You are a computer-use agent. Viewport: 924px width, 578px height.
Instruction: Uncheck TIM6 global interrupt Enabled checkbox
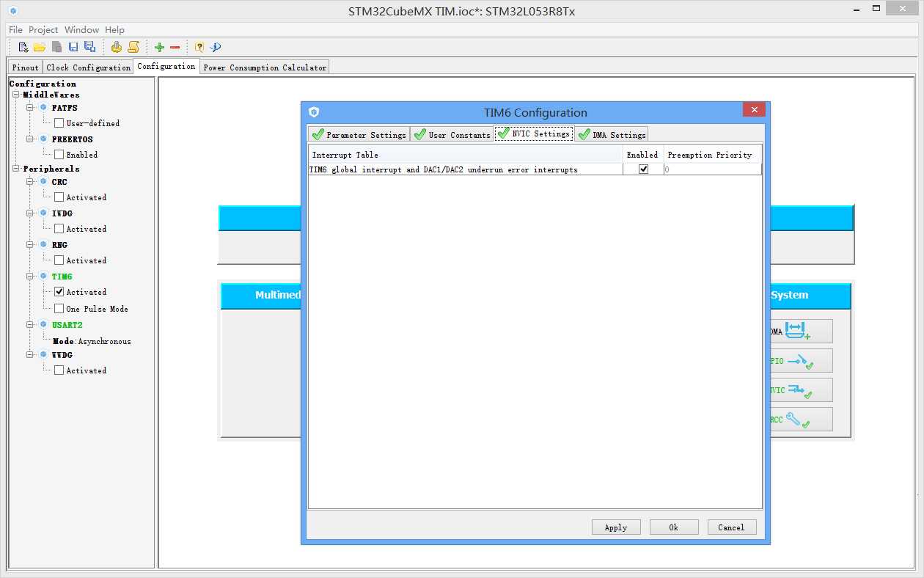tap(643, 169)
